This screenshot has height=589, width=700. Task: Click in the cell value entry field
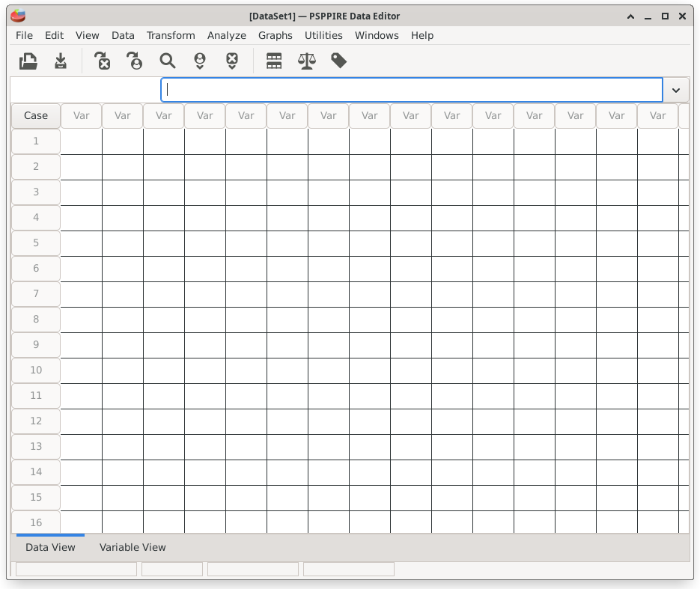coord(412,90)
